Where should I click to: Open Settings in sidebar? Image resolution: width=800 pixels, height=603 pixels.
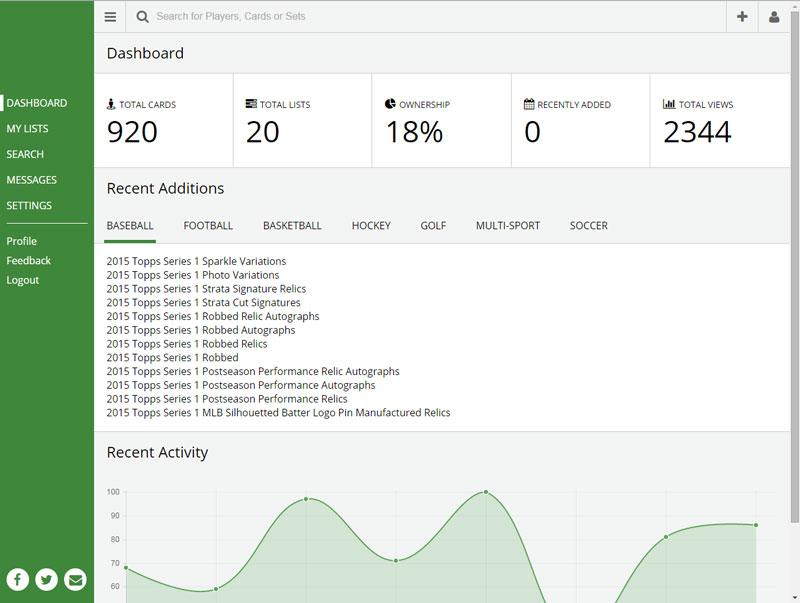click(x=29, y=205)
